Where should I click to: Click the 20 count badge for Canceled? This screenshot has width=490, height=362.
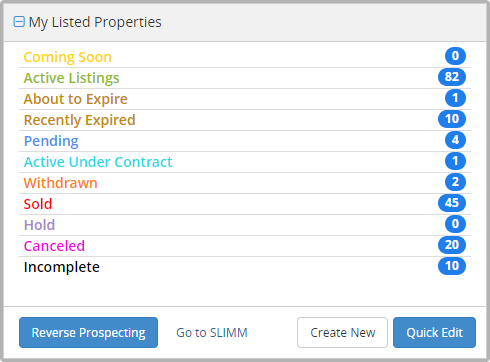click(452, 245)
